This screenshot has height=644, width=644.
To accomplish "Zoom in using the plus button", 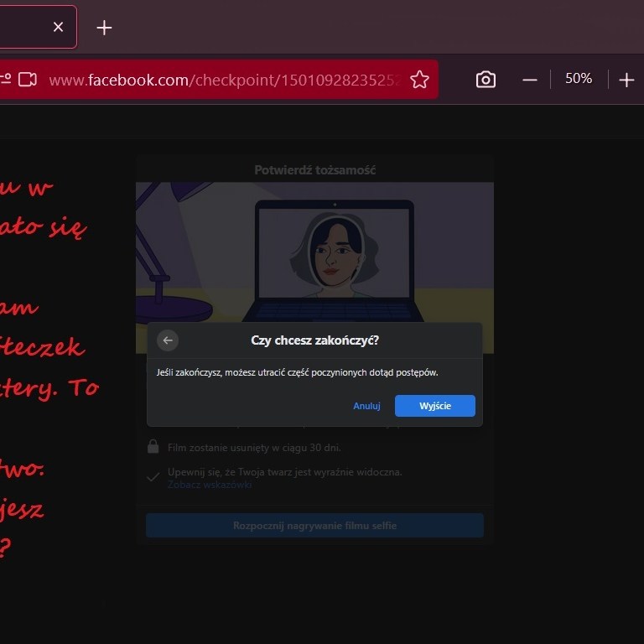I will click(x=626, y=80).
